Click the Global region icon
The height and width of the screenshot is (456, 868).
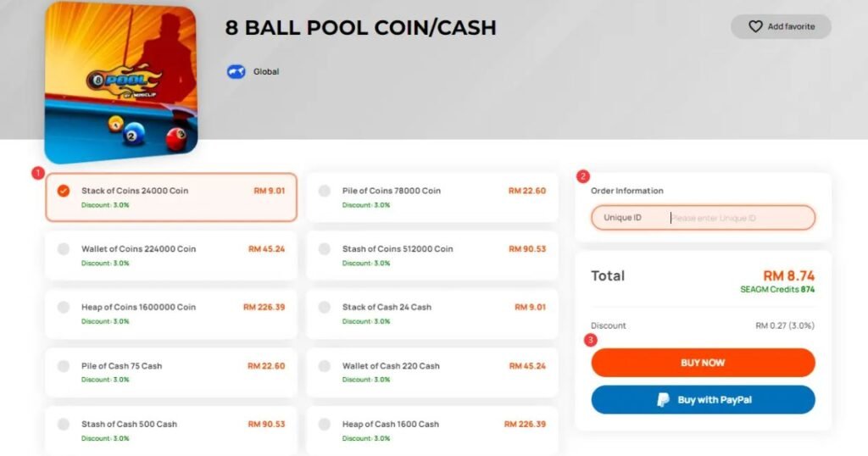pyautogui.click(x=236, y=72)
